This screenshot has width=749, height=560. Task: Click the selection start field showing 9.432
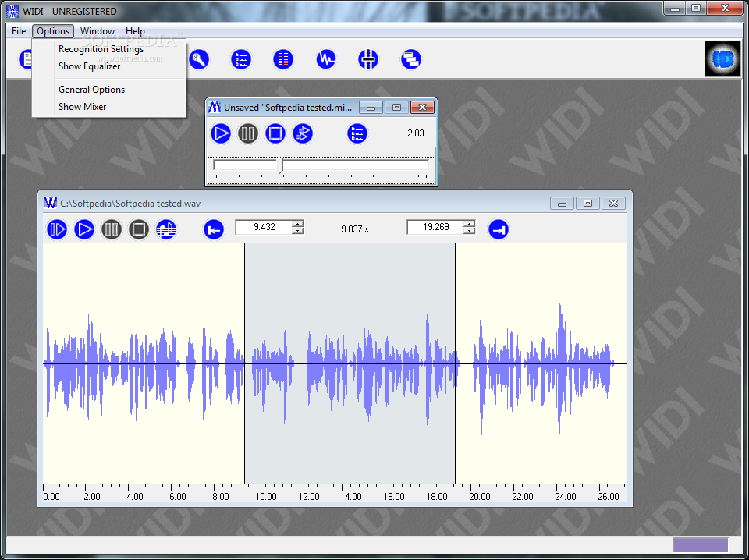[x=264, y=227]
